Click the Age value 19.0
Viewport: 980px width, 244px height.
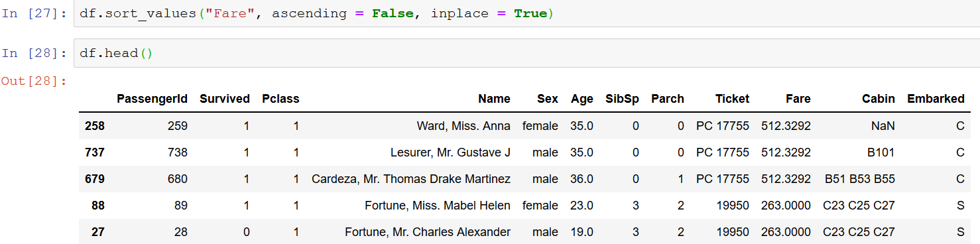582,232
